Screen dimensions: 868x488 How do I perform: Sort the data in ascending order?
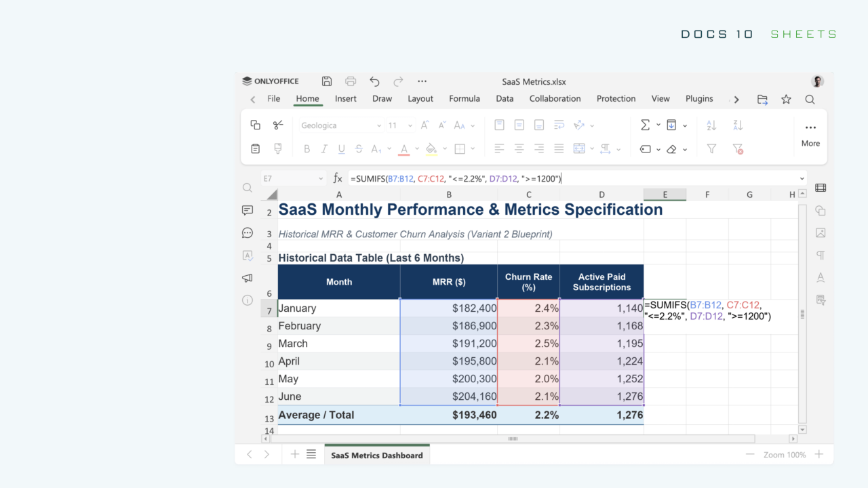711,125
